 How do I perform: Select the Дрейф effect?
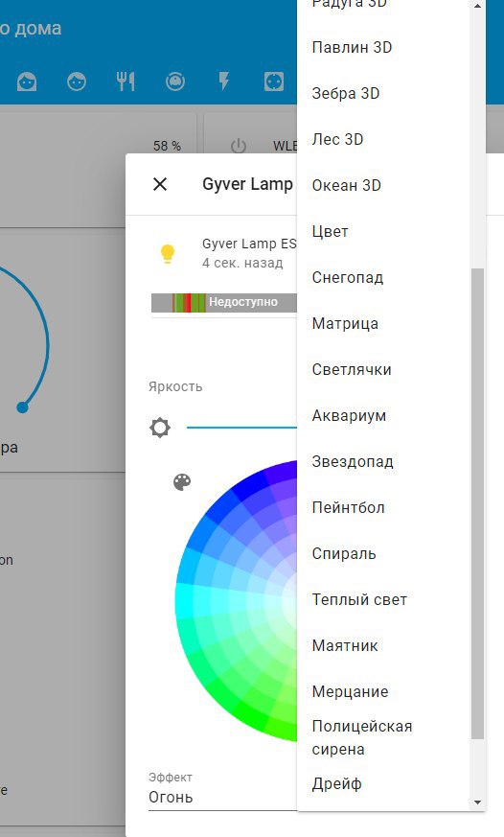tap(383, 783)
